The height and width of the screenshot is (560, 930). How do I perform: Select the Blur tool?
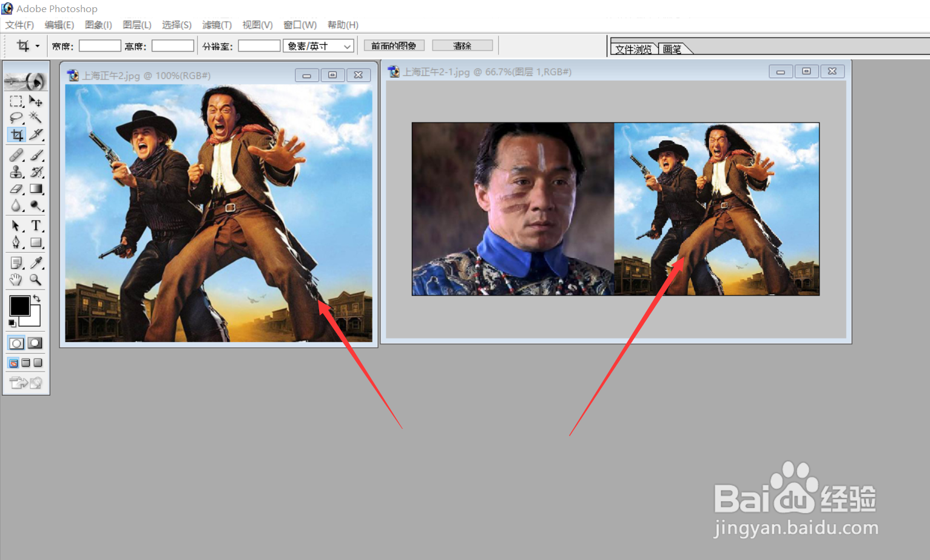click(16, 206)
